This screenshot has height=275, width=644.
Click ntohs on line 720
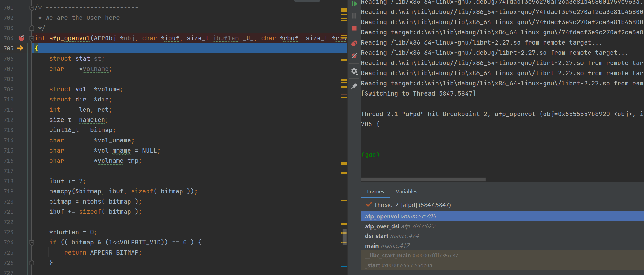click(x=92, y=202)
